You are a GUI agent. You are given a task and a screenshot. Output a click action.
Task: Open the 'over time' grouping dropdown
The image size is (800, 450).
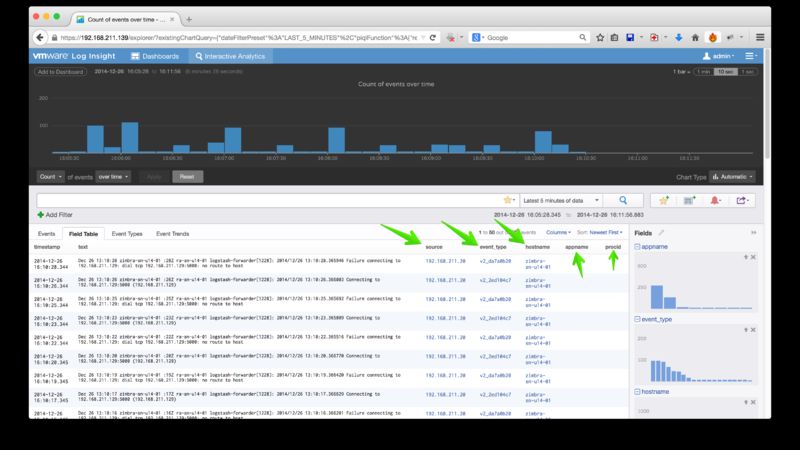pos(113,177)
